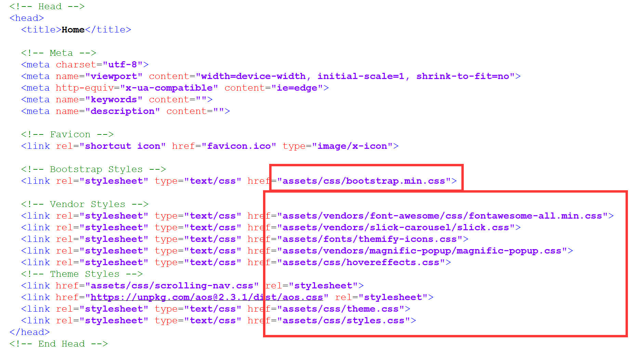Viewport: 644px width, 363px height.
Task: Click the End Head comment
Action: point(58,344)
